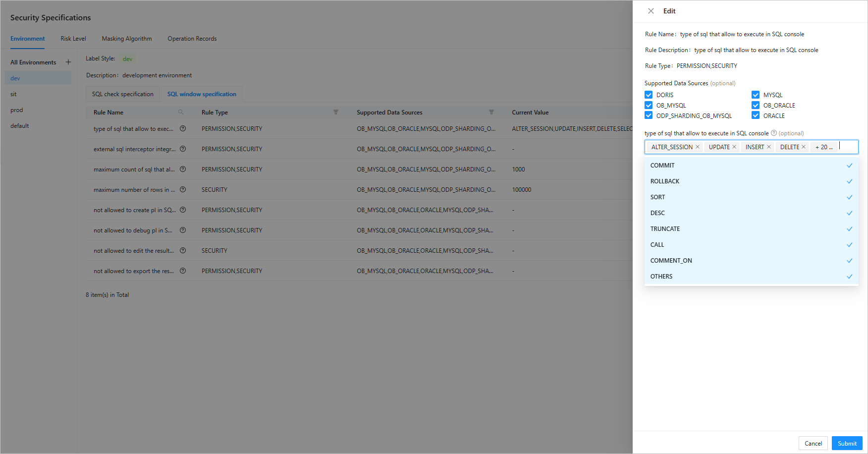Cancel the edit dialog

[813, 443]
